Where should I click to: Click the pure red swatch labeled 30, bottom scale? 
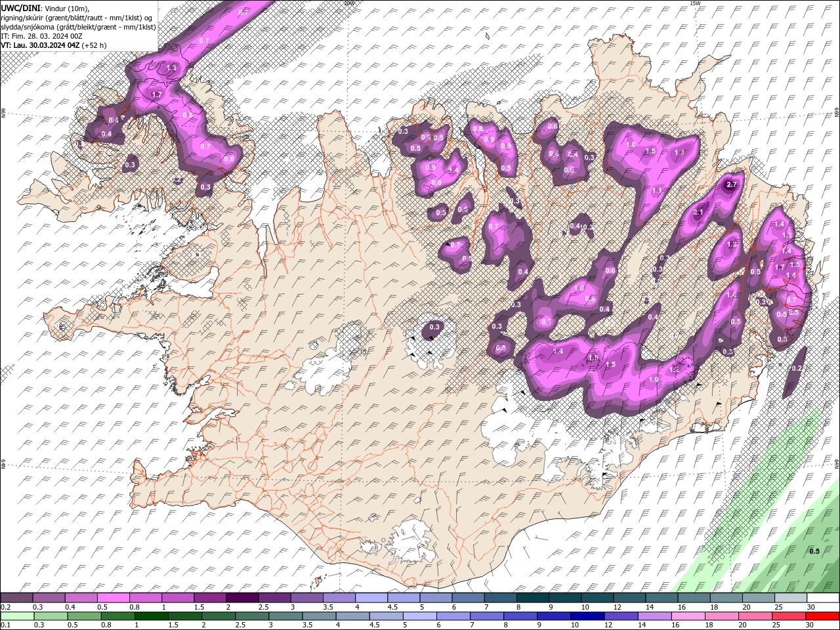(x=823, y=616)
